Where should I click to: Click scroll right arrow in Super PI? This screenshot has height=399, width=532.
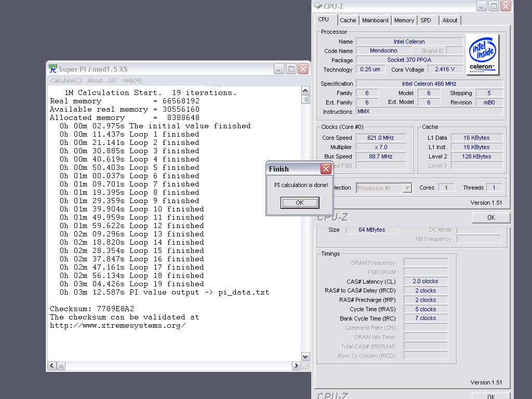296,366
